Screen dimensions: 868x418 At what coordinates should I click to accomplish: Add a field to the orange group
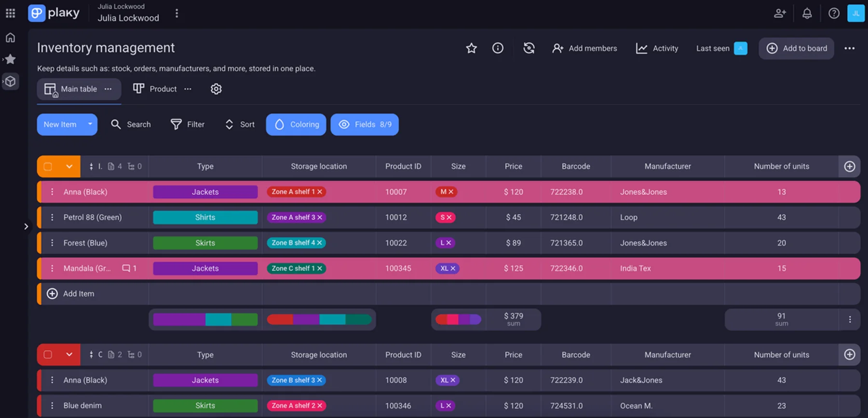coord(850,166)
